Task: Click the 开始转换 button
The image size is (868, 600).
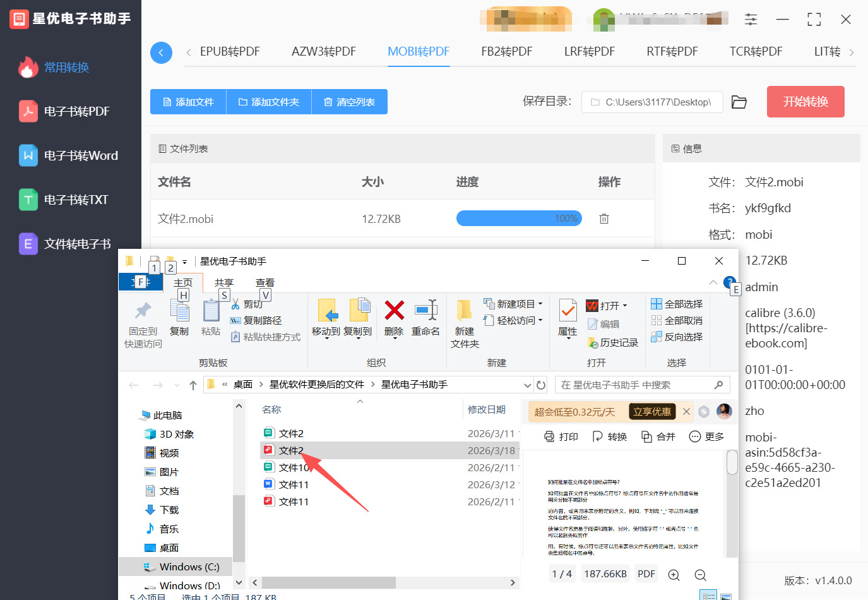Action: 806,101
